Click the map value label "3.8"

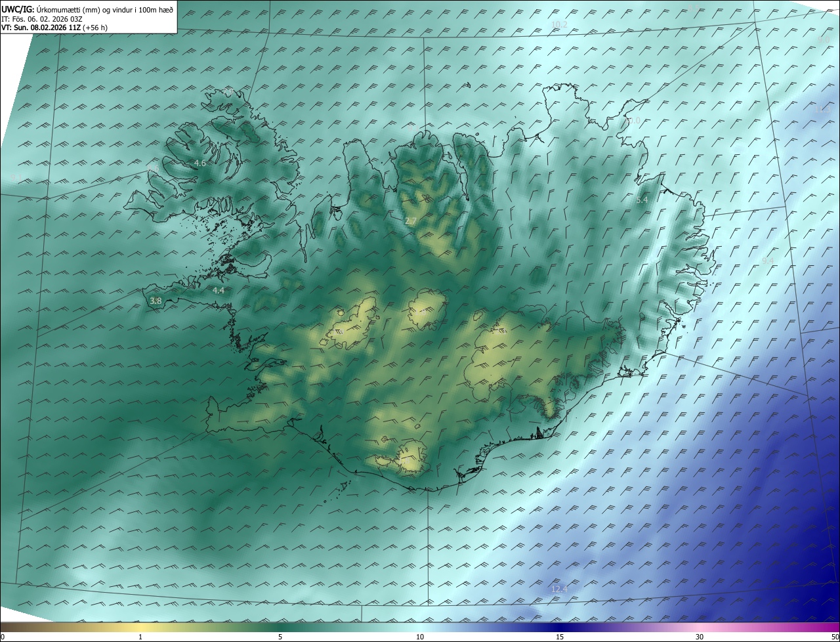click(156, 301)
